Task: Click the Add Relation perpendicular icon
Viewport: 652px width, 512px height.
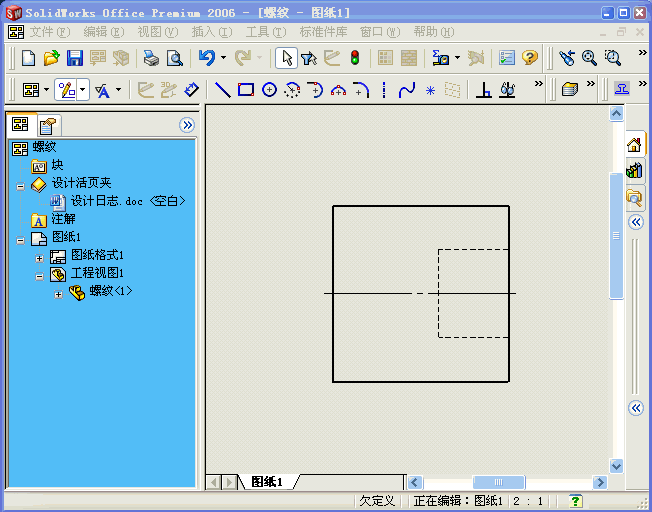Action: point(484,89)
